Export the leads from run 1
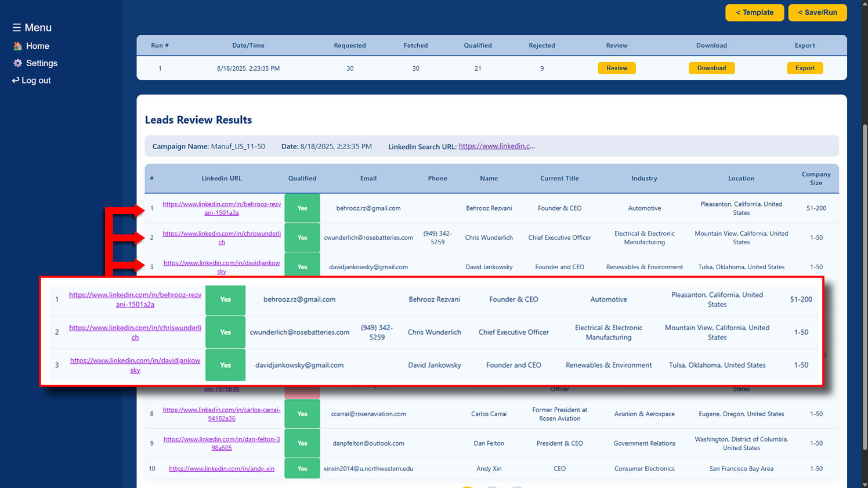Viewport: 868px width, 488px height. click(x=804, y=68)
